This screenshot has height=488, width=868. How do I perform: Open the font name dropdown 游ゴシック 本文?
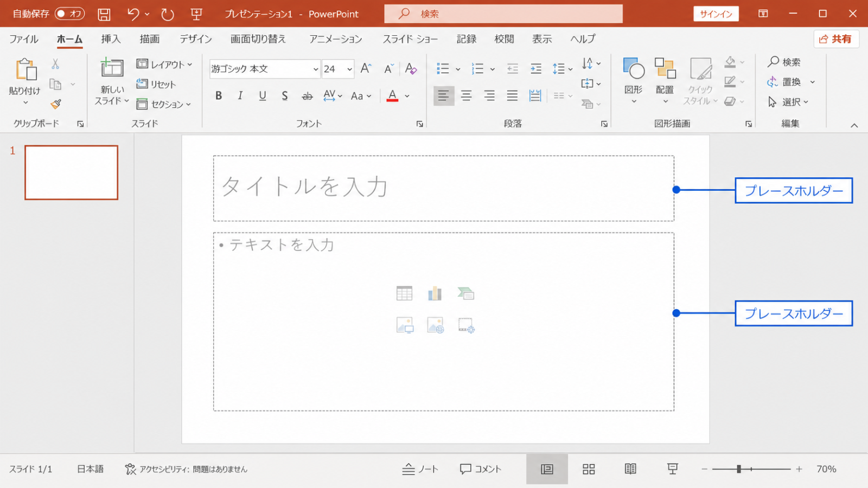pyautogui.click(x=315, y=69)
